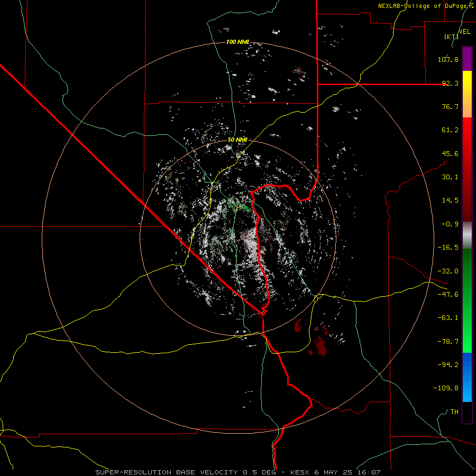Click the 100 NMI range ring label
Viewport: 476px width, 476px height.
pyautogui.click(x=238, y=42)
